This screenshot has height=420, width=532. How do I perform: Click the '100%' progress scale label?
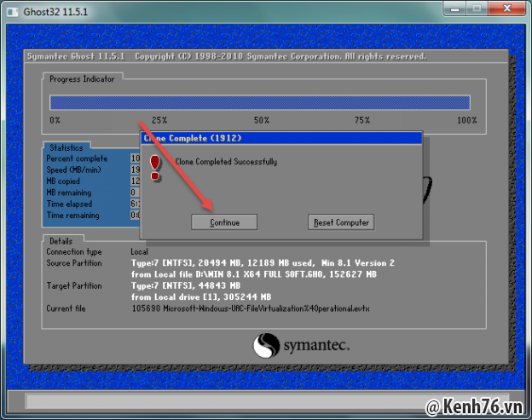pyautogui.click(x=467, y=120)
